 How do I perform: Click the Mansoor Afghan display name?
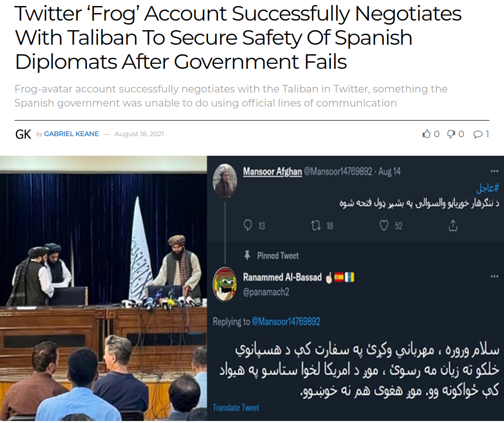[x=272, y=172]
